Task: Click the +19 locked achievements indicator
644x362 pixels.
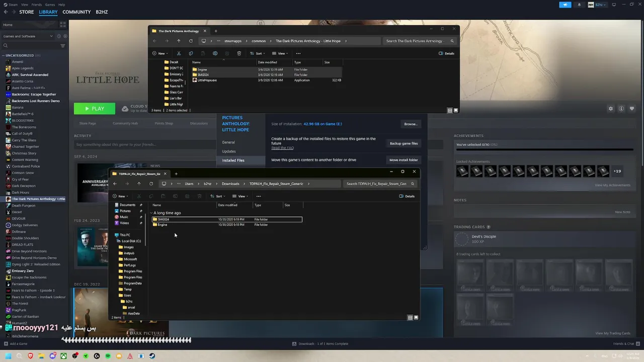Action: (617, 171)
